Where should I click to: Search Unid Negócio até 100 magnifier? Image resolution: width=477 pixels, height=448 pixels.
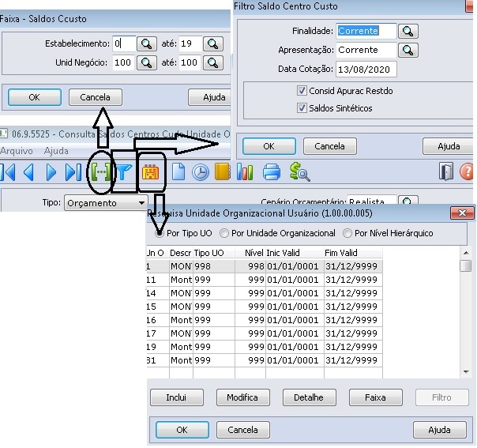213,62
